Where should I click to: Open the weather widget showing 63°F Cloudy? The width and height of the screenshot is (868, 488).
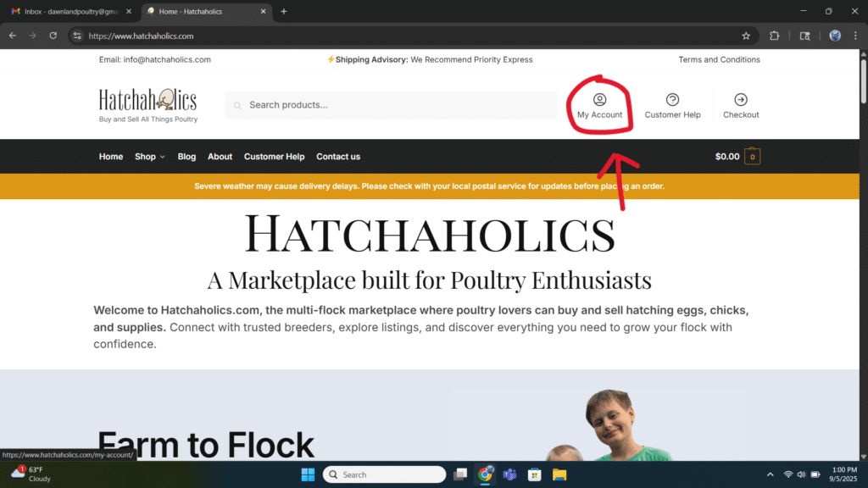(x=31, y=474)
